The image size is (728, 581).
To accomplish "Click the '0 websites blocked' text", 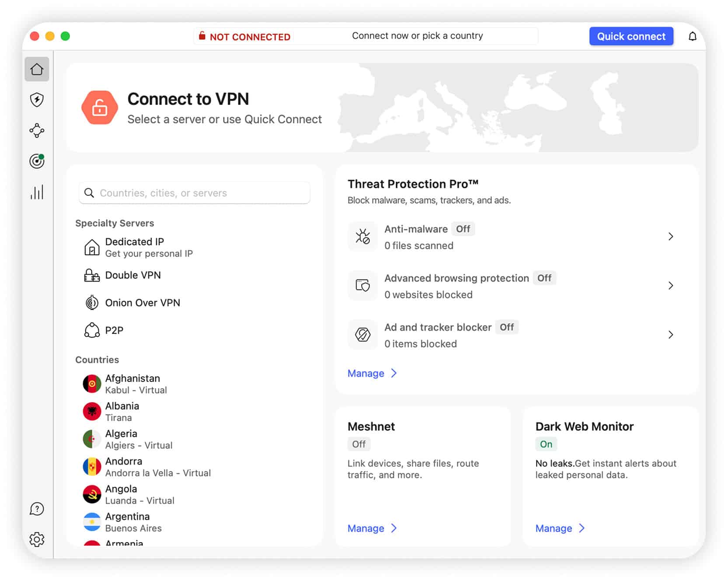I will click(428, 295).
